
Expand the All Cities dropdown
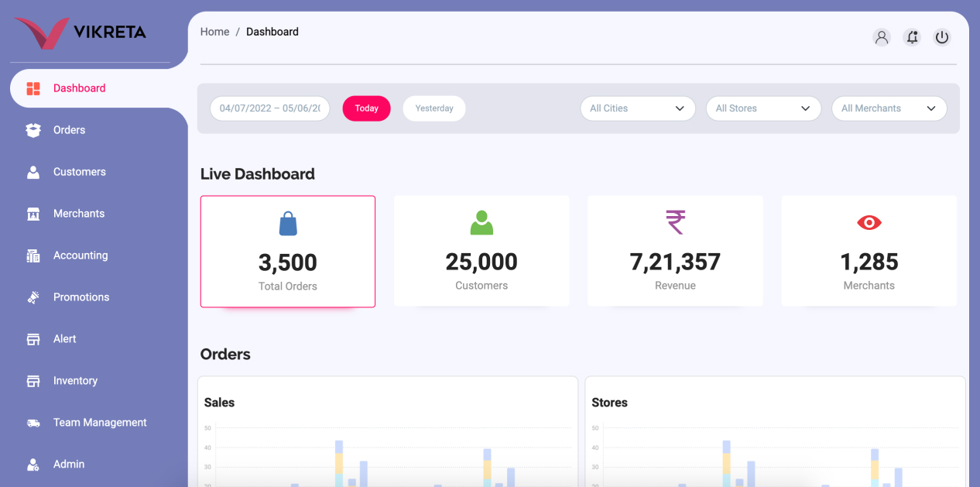coord(637,108)
